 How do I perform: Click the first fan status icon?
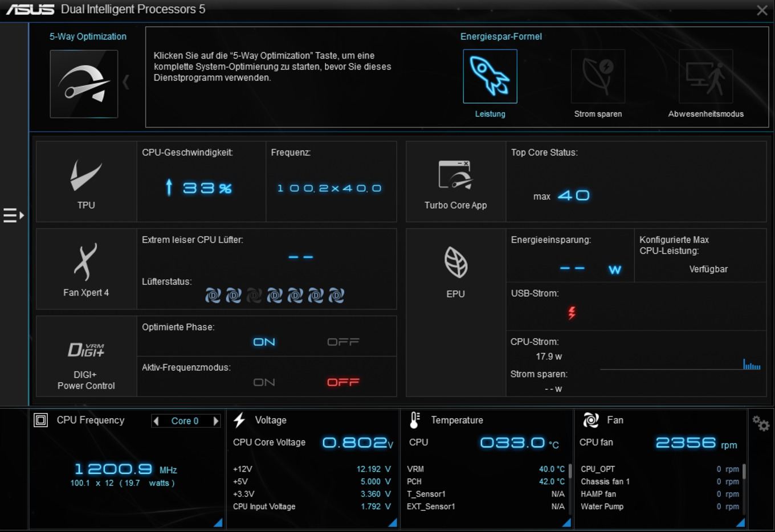tap(213, 295)
